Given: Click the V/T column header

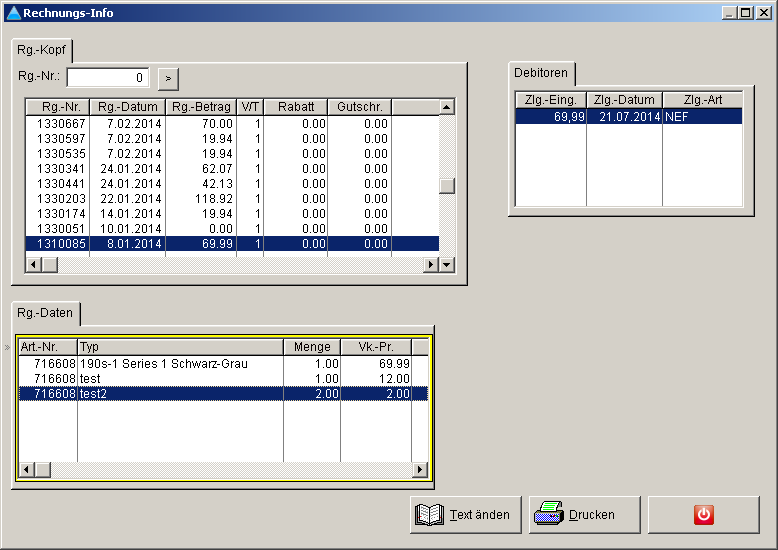Looking at the screenshot, I should [x=250, y=107].
